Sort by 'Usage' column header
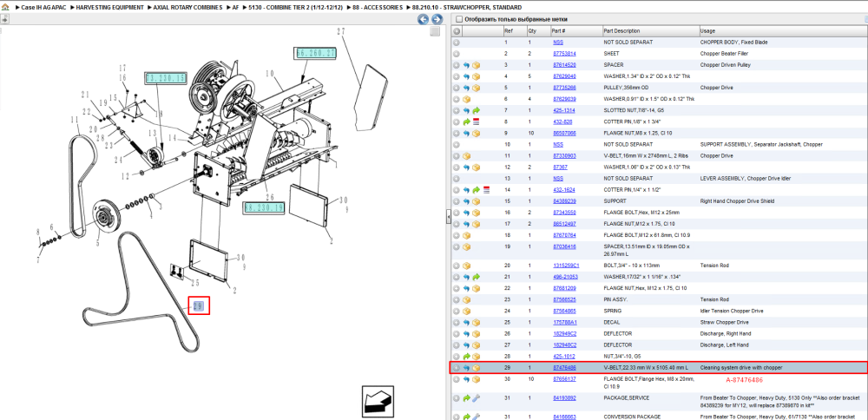868x420 pixels. pos(783,31)
